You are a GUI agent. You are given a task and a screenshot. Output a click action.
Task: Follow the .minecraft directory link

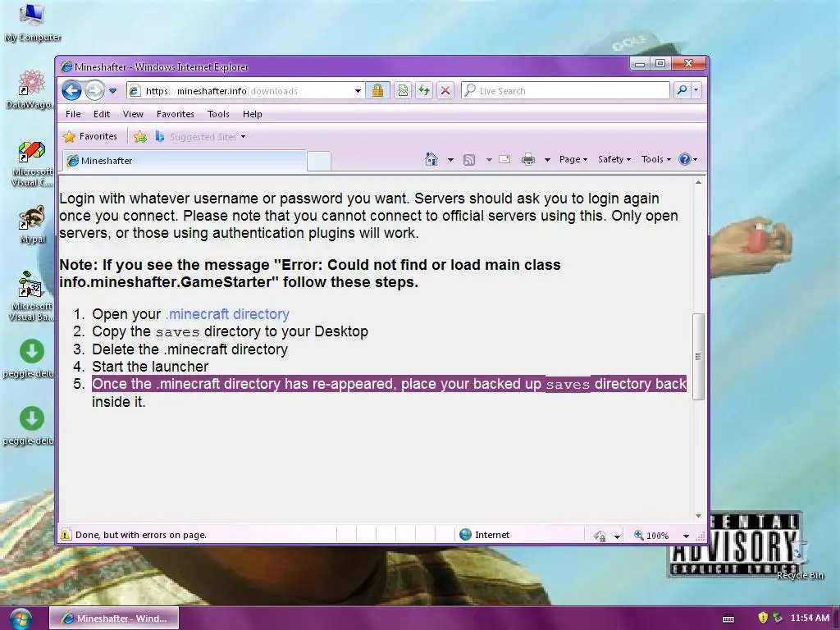tap(227, 314)
